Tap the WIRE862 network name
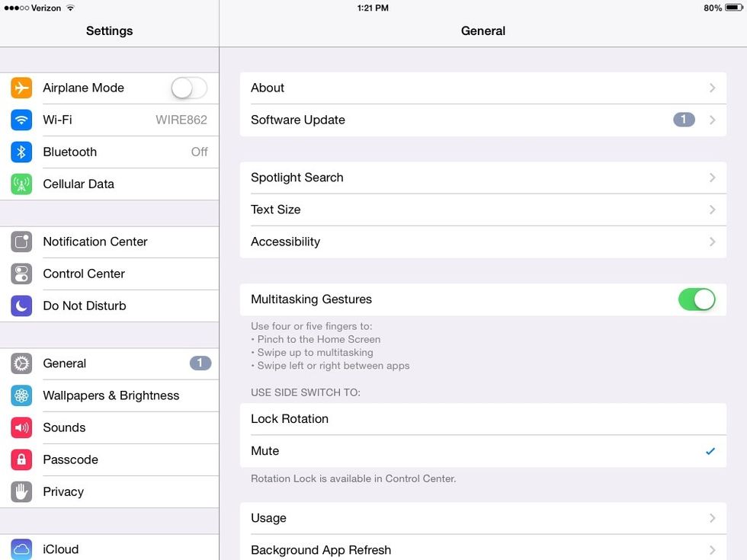Screen dimensions: 747x560 click(181, 120)
